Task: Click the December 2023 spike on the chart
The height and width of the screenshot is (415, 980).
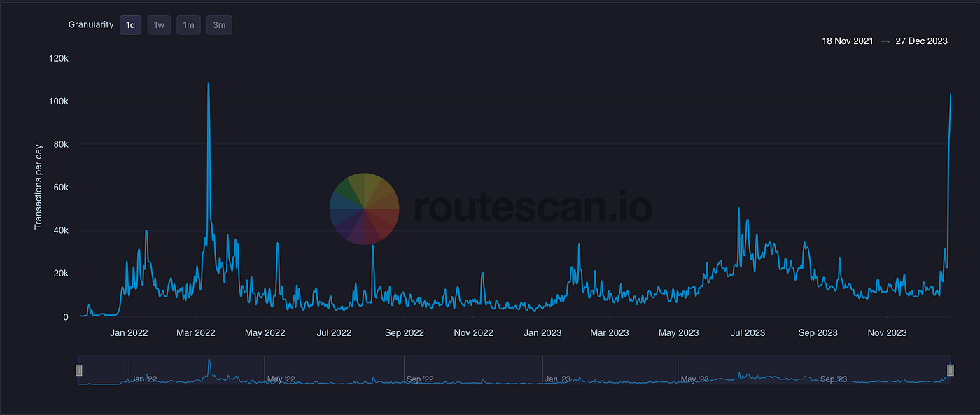Action: (x=950, y=94)
